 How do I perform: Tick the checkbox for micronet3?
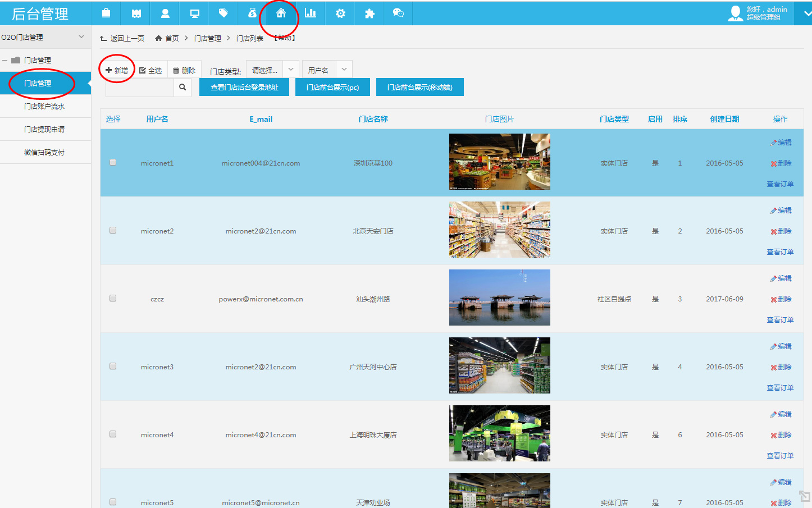tap(113, 366)
